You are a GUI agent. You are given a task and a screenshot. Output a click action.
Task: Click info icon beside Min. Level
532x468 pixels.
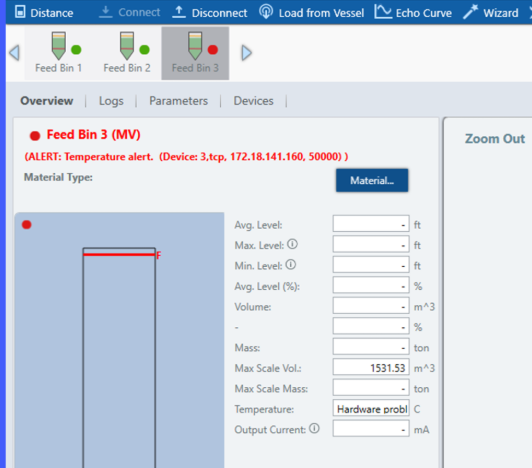pyautogui.click(x=291, y=264)
